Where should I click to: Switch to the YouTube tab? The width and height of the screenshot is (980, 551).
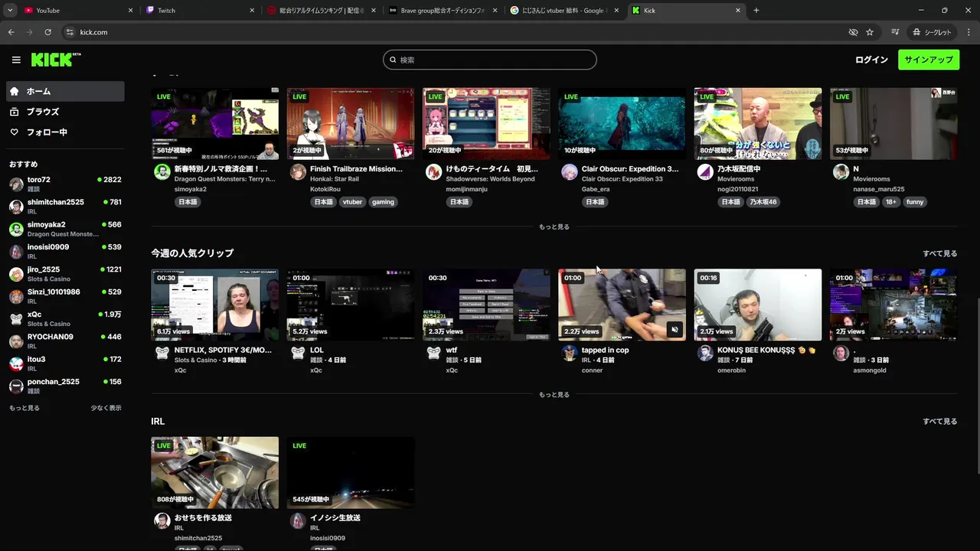point(77,10)
